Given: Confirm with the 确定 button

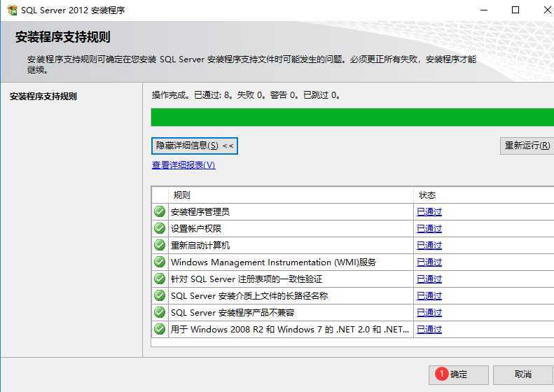Looking at the screenshot, I should (459, 374).
